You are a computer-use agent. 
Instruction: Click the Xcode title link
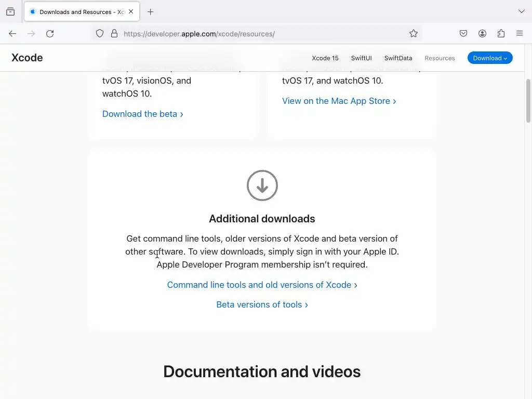[x=27, y=58]
